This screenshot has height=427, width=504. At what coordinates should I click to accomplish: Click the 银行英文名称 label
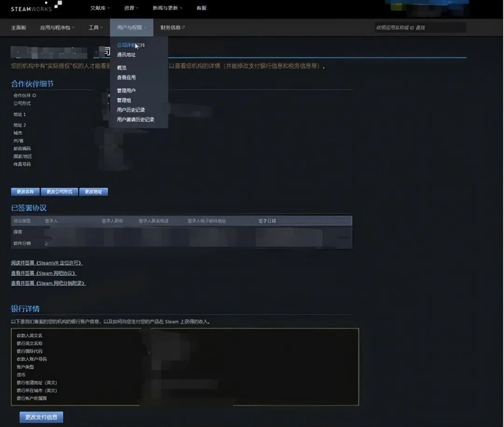[x=29, y=343]
